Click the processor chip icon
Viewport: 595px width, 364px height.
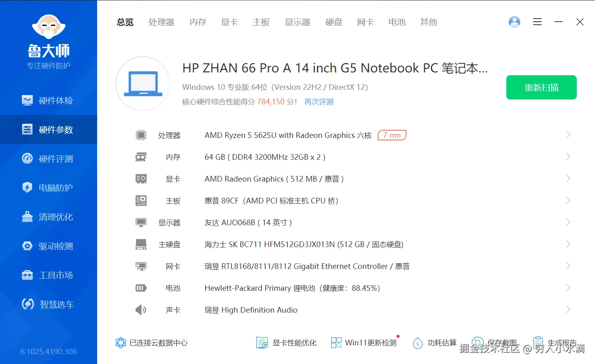point(141,135)
